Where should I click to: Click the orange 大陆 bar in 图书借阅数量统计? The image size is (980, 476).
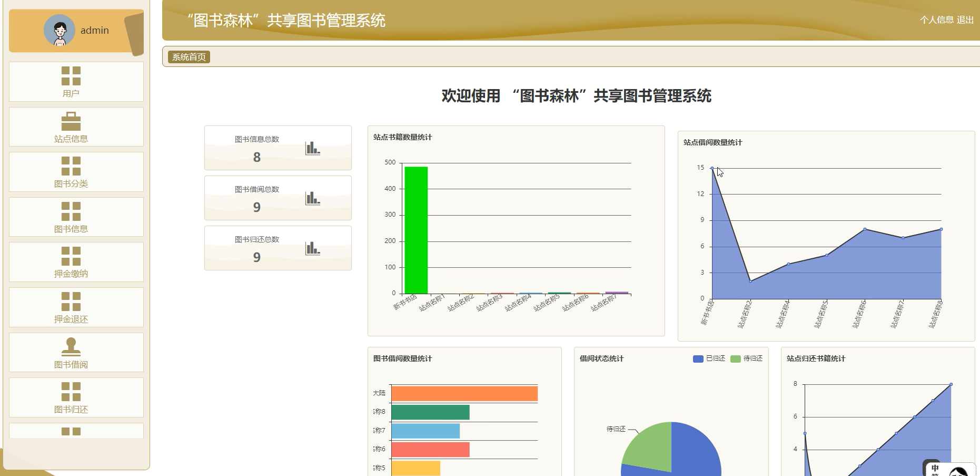click(463, 393)
